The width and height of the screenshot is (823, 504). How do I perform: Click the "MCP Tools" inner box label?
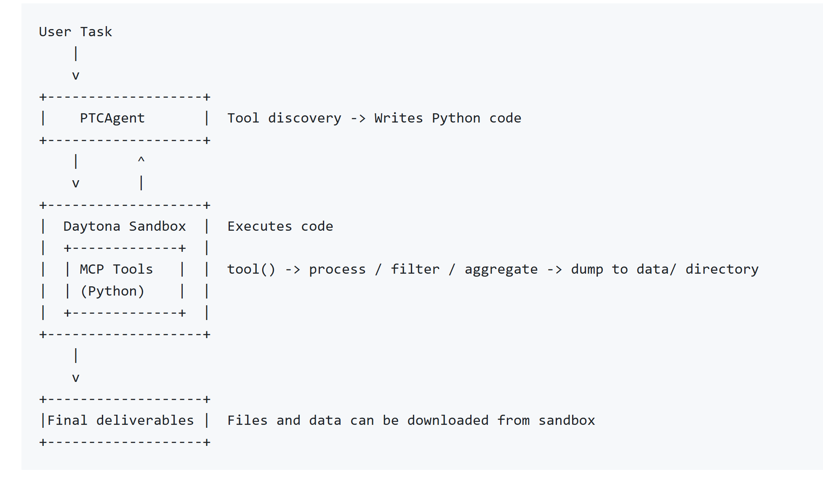(x=116, y=269)
